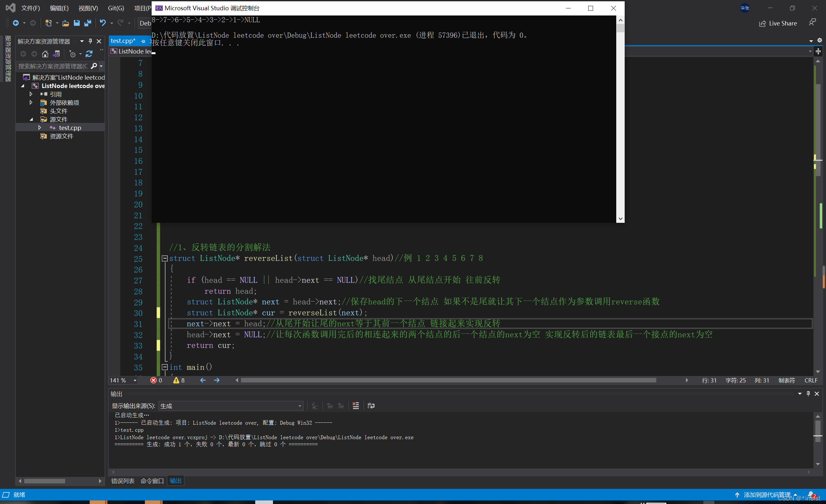826x504 pixels.
Task: Switch to the 命令窗口 tab
Action: pyautogui.click(x=152, y=481)
